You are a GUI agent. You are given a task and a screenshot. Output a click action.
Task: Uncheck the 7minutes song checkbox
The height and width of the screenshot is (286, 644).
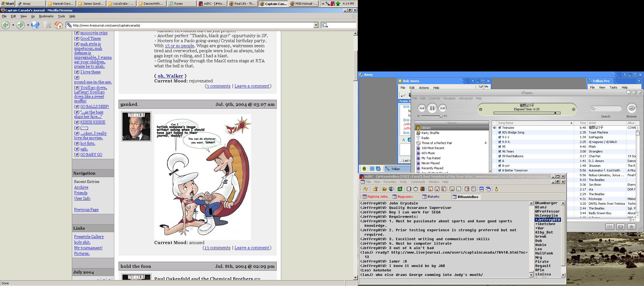tap(499, 128)
